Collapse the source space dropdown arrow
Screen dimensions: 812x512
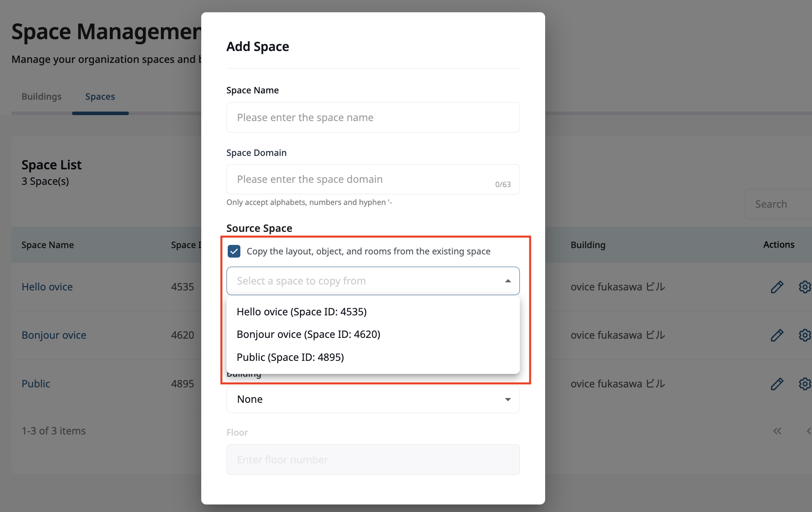508,281
